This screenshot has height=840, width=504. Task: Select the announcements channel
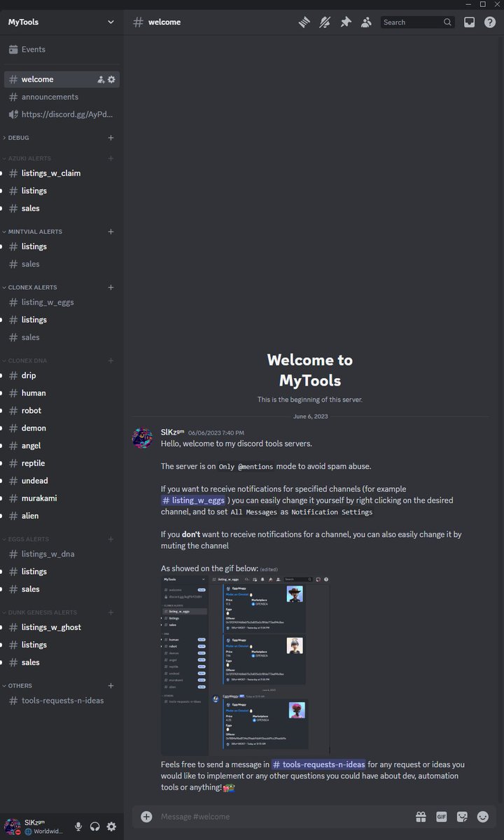62,97
